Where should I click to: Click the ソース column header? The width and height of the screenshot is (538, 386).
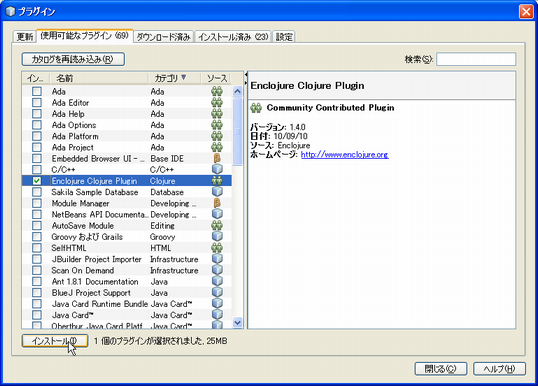[x=217, y=78]
